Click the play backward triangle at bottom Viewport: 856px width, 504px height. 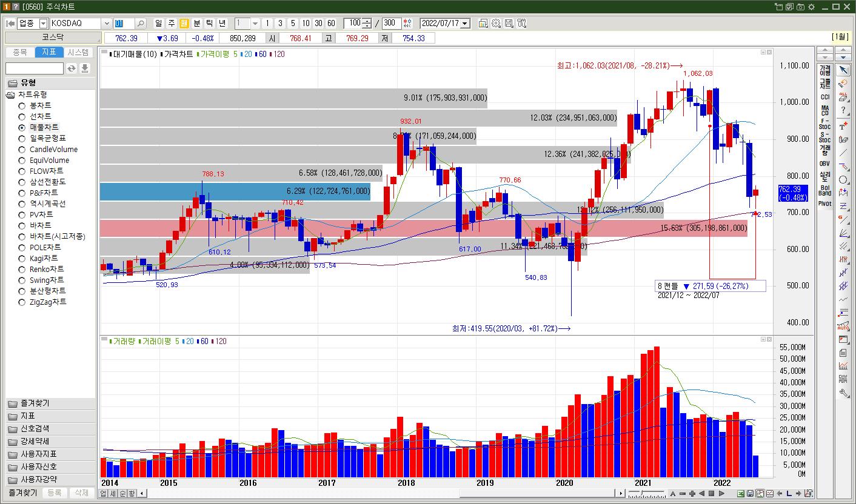click(x=702, y=494)
